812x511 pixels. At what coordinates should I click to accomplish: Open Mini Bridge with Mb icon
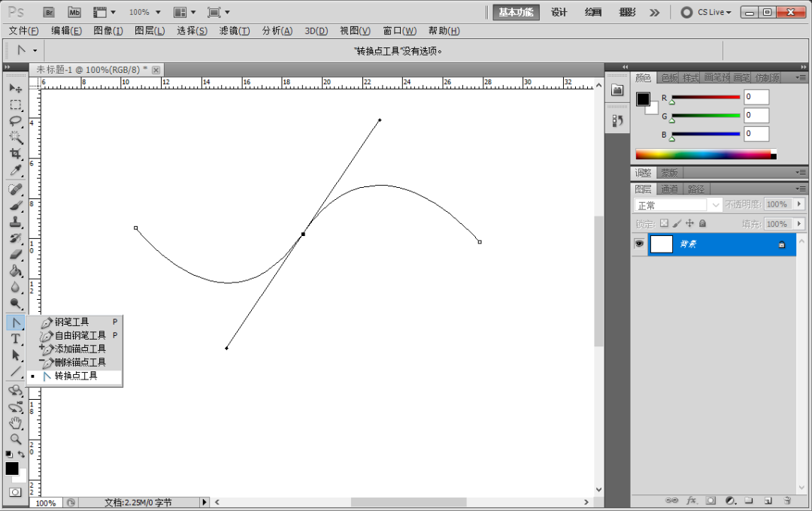74,13
